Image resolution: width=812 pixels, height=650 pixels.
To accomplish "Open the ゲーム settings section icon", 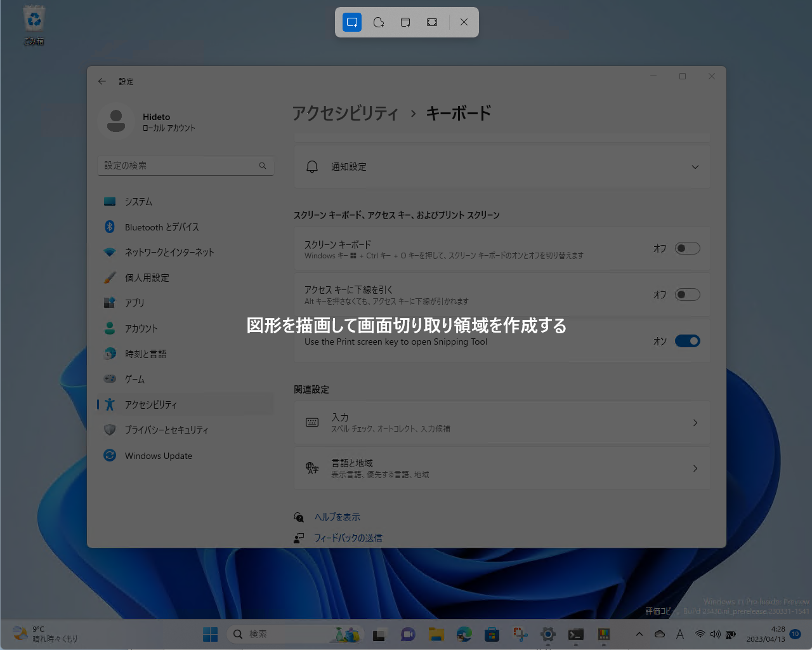I will (x=110, y=379).
